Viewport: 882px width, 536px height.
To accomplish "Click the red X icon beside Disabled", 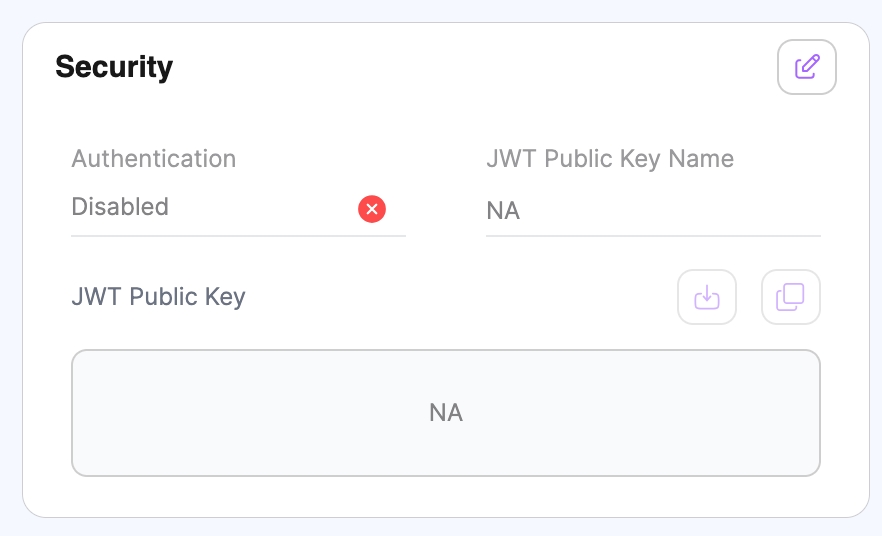I will click(372, 209).
